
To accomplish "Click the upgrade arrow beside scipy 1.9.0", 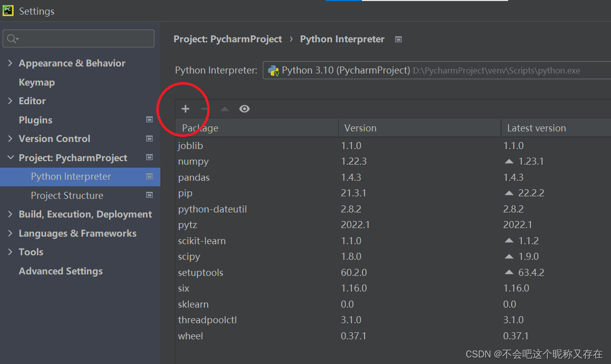I will [509, 257].
